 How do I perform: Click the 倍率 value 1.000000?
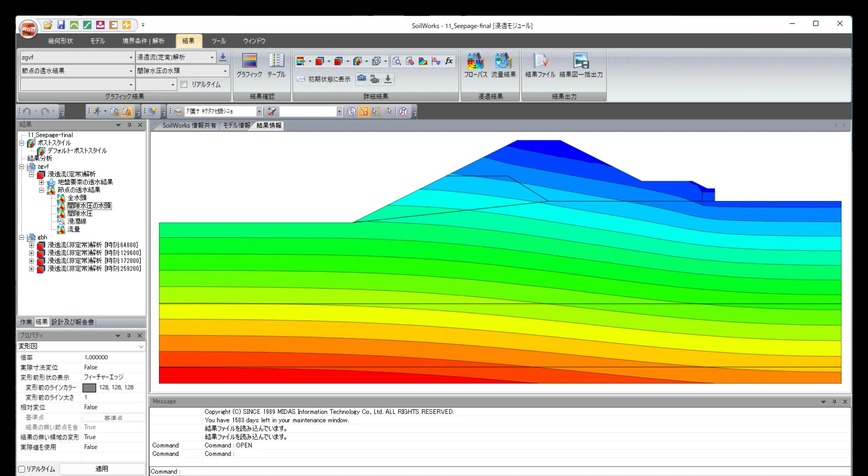[x=96, y=357]
